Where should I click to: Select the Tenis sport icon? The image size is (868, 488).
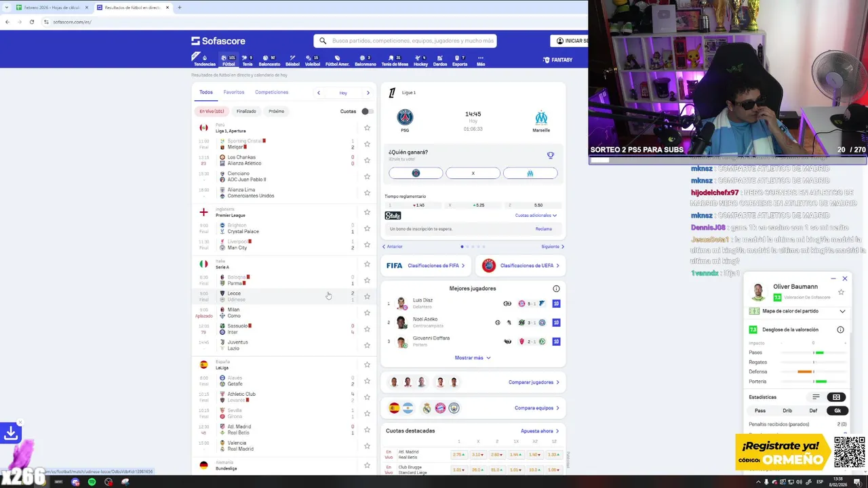tap(248, 60)
